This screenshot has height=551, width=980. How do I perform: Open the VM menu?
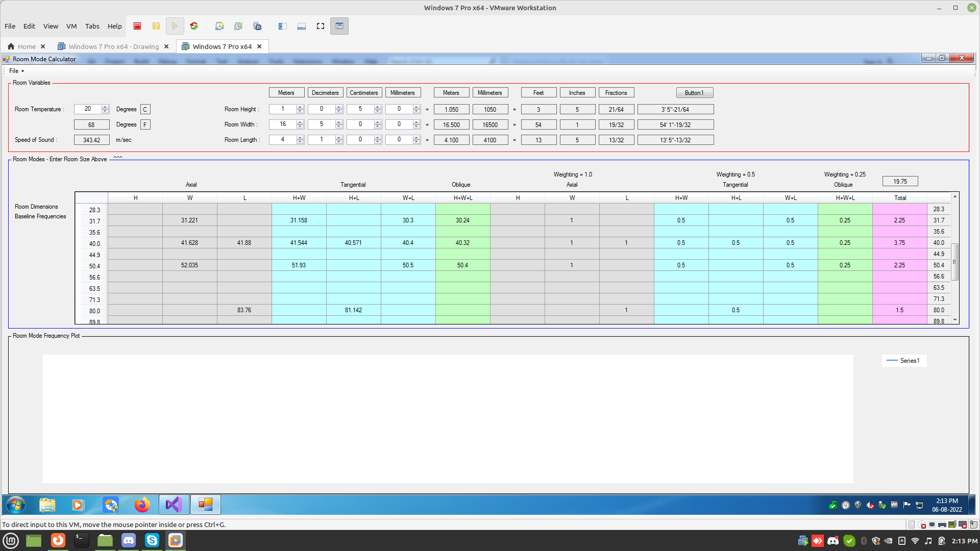(71, 26)
